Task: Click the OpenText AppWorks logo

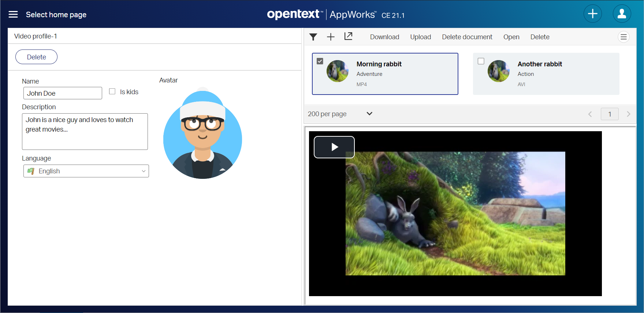Action: click(336, 14)
